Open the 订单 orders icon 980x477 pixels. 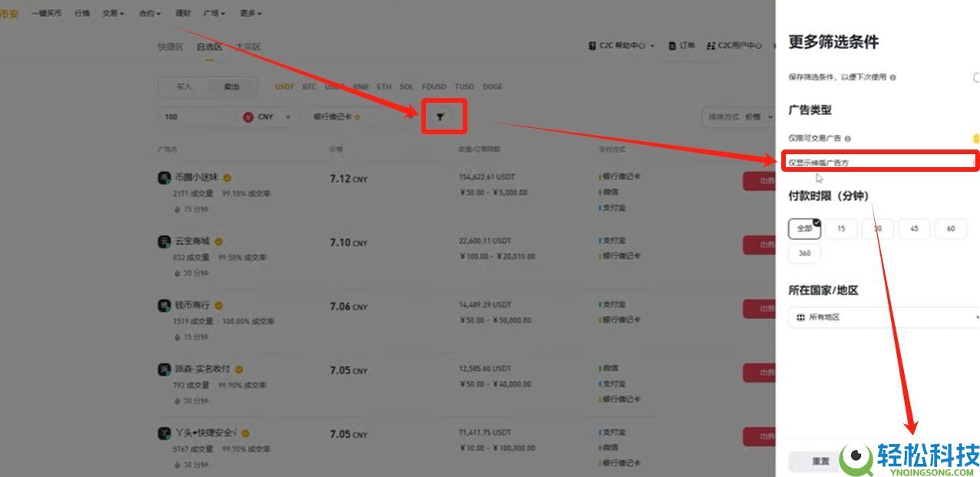pos(671,45)
